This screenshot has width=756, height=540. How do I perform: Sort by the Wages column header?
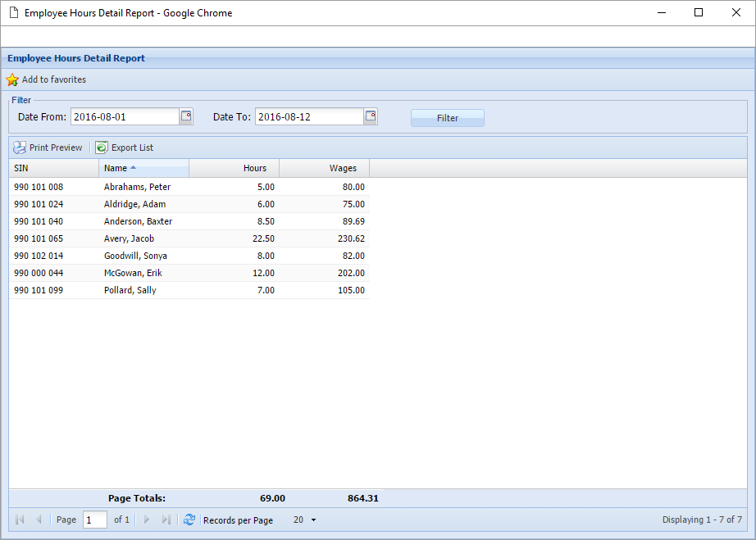(x=324, y=168)
